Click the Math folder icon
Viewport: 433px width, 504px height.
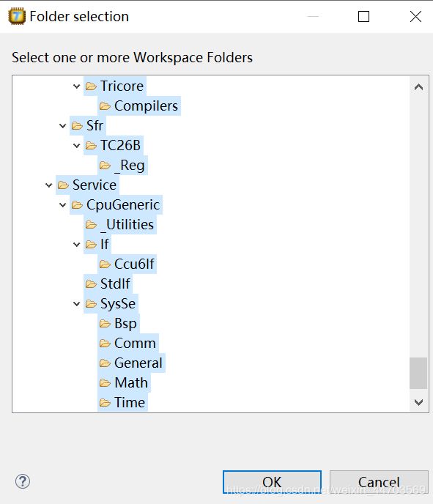pyautogui.click(x=105, y=383)
